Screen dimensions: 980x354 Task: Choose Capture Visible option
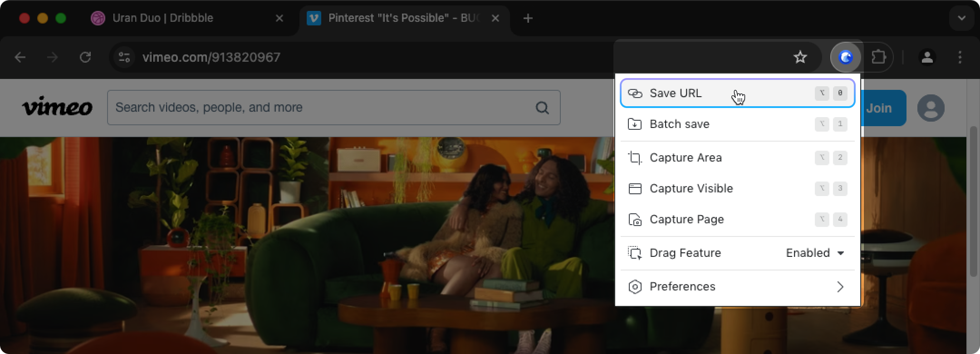point(737,188)
